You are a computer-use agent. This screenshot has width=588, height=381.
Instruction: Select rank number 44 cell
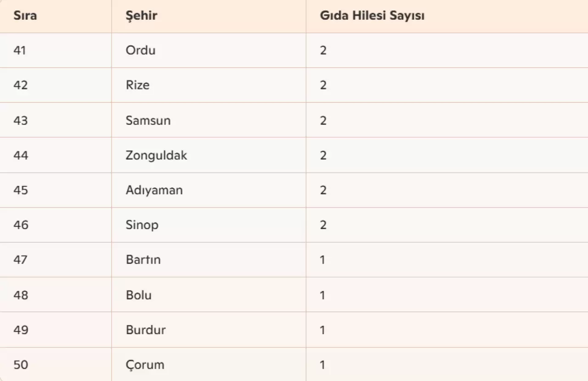click(21, 155)
